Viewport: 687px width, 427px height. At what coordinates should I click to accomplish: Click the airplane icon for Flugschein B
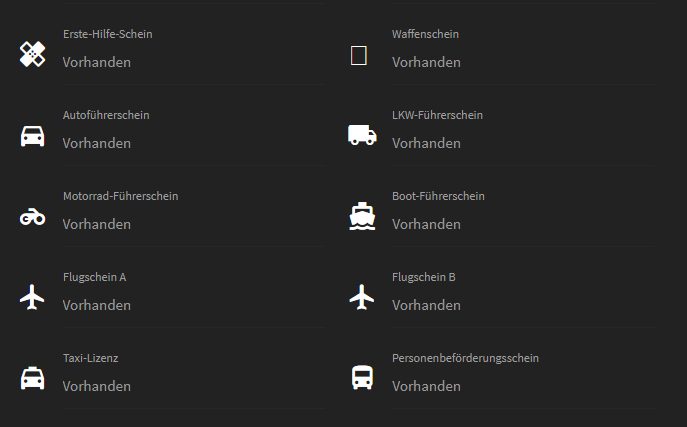[x=362, y=297]
